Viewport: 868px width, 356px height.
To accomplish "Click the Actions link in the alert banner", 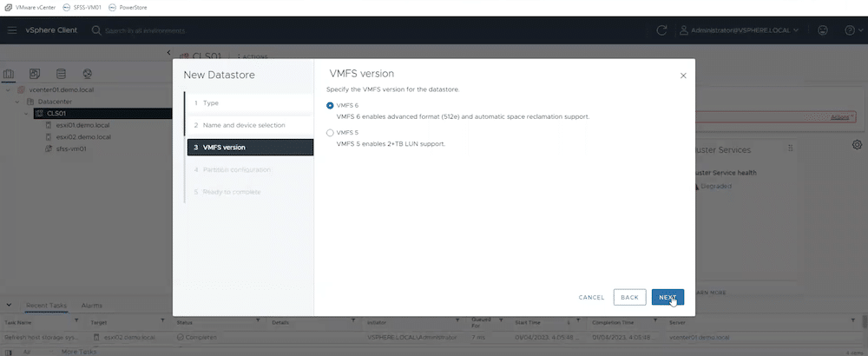I will tap(839, 117).
